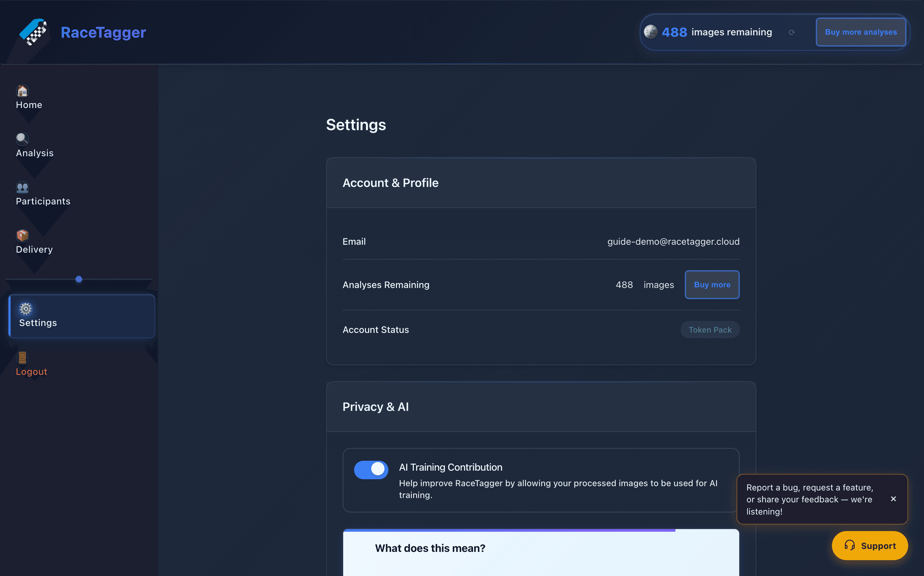This screenshot has height=576, width=924.
Task: Click the What does this mean? heading
Action: (430, 548)
